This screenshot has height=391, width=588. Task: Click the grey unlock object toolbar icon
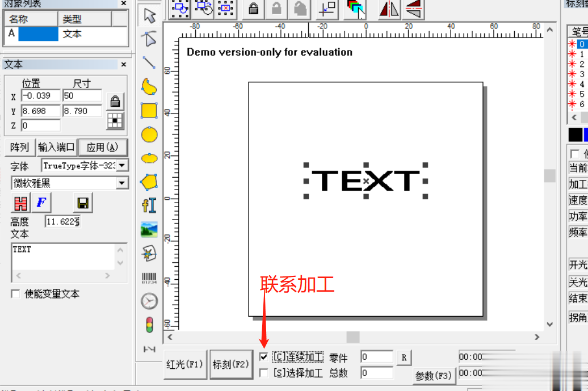tap(276, 9)
